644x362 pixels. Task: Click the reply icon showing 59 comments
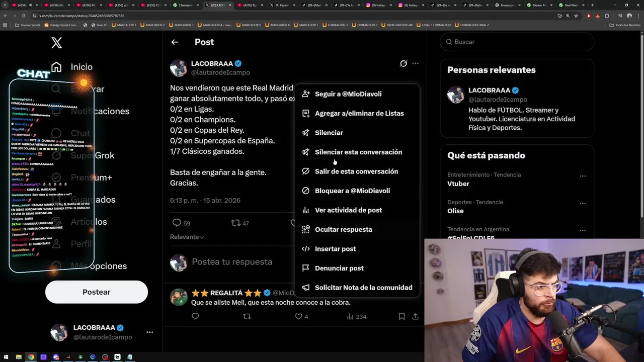point(177,223)
